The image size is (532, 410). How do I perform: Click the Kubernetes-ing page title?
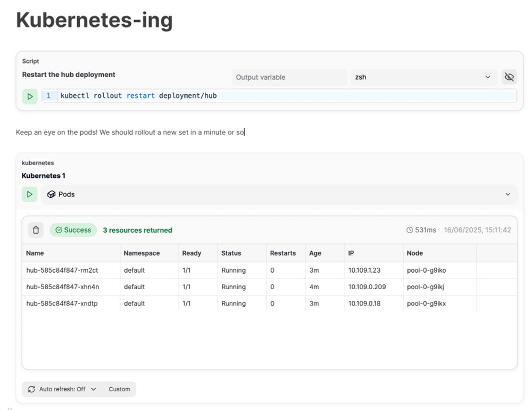point(94,20)
